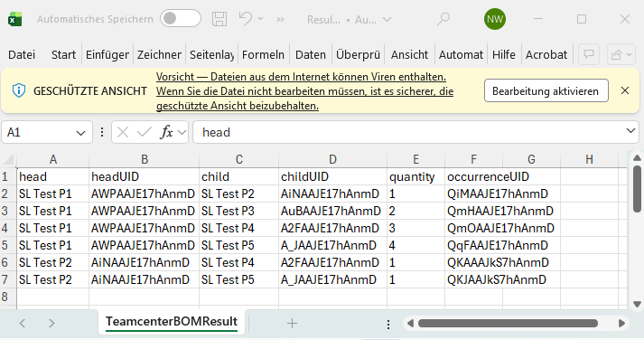The width and height of the screenshot is (644, 340).
Task: Click the save disk icon
Action: (219, 19)
